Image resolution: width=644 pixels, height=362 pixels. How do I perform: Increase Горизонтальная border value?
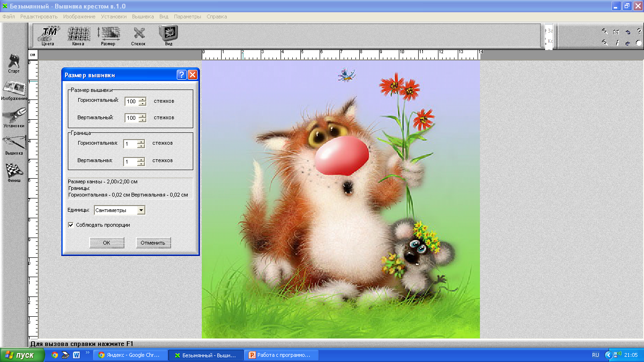tap(140, 141)
